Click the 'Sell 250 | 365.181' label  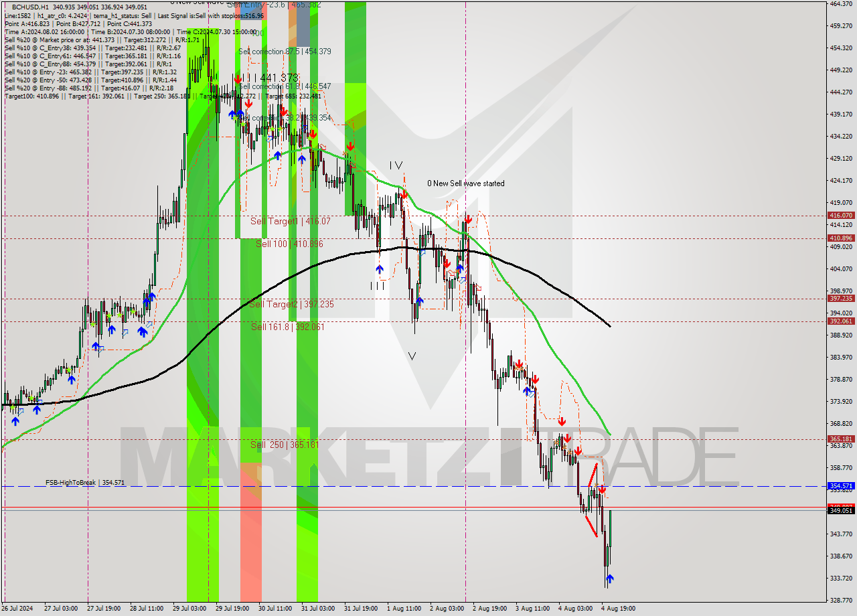(x=285, y=445)
